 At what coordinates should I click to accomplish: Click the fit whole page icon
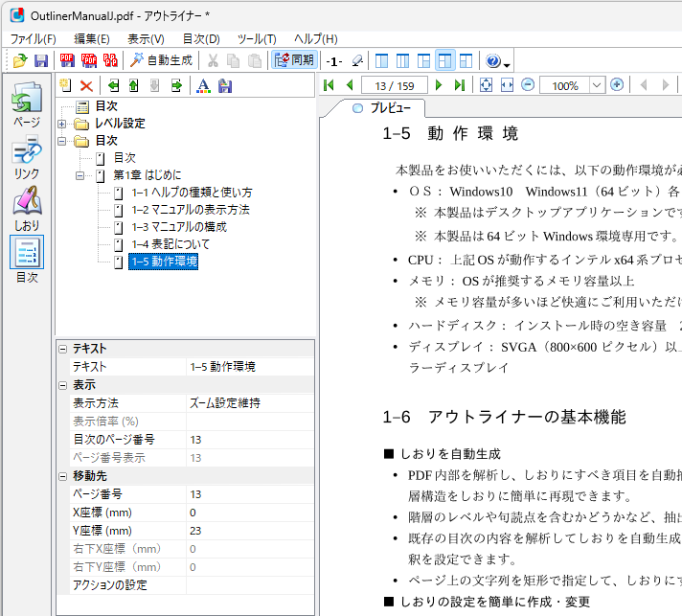point(486,85)
